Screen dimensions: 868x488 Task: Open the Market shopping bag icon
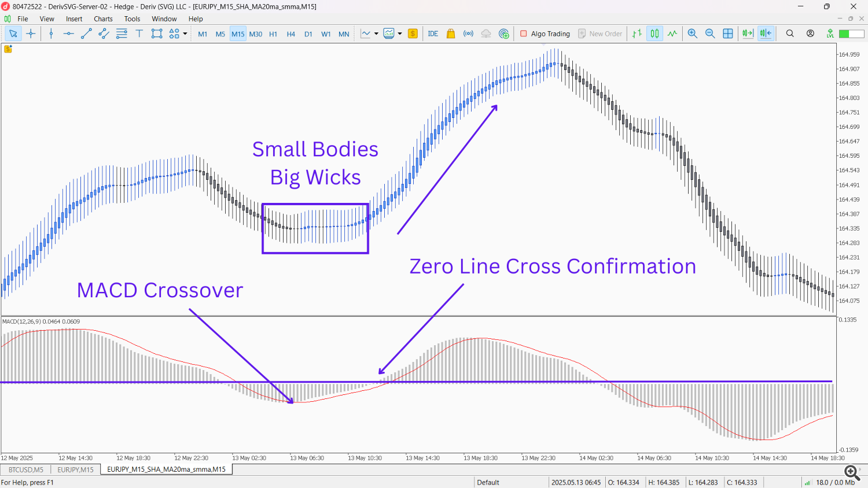point(451,34)
